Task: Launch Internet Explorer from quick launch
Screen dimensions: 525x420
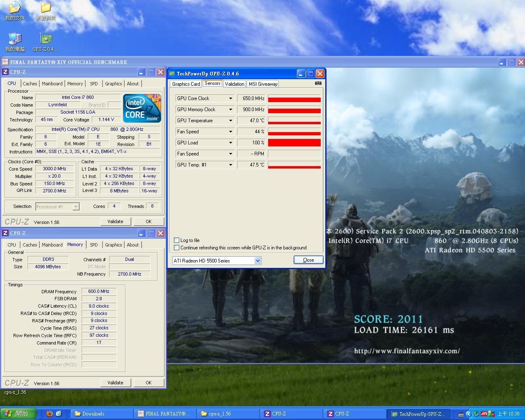Action: 59,414
